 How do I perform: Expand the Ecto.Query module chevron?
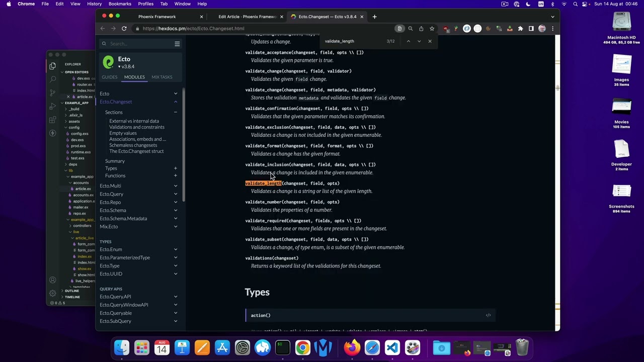(x=176, y=194)
